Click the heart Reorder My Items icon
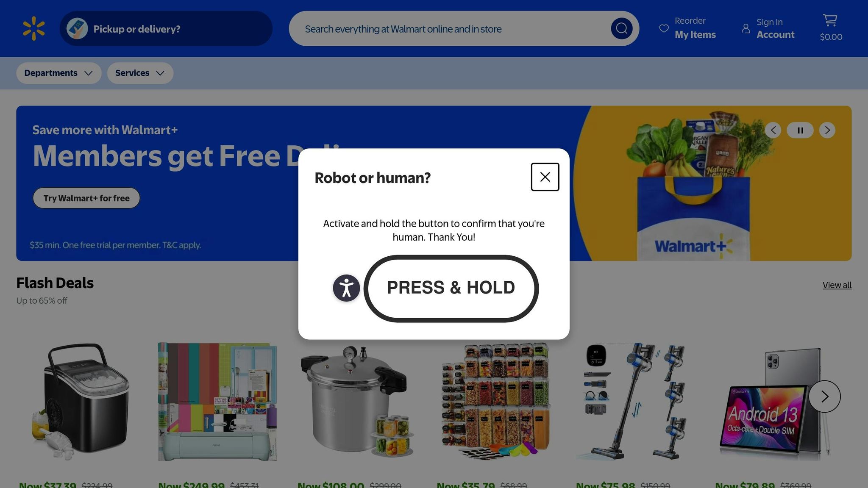 pos(664,28)
